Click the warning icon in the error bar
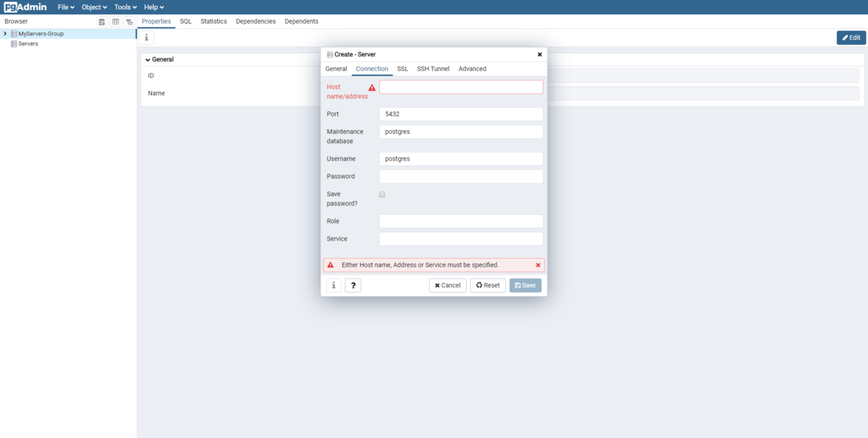This screenshot has width=868, height=438. point(331,265)
